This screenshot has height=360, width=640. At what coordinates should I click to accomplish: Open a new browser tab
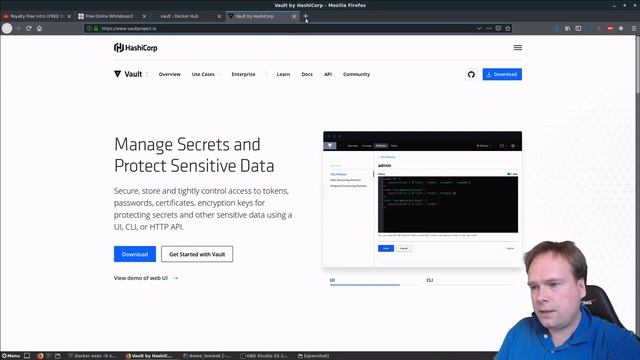point(305,16)
